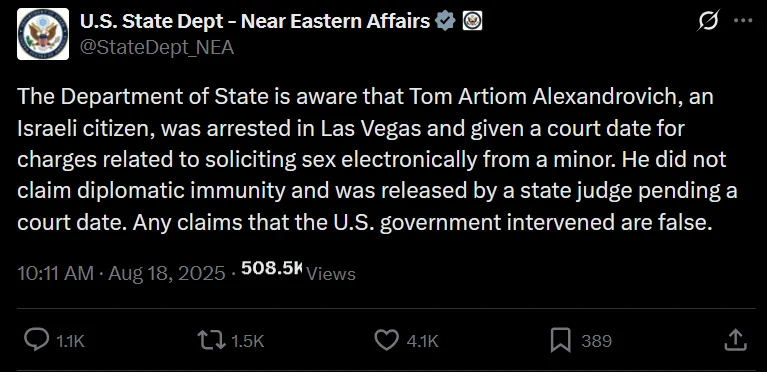Viewport: 767px width, 372px height.
Task: Select the 1.1K replies count
Action: (70, 341)
